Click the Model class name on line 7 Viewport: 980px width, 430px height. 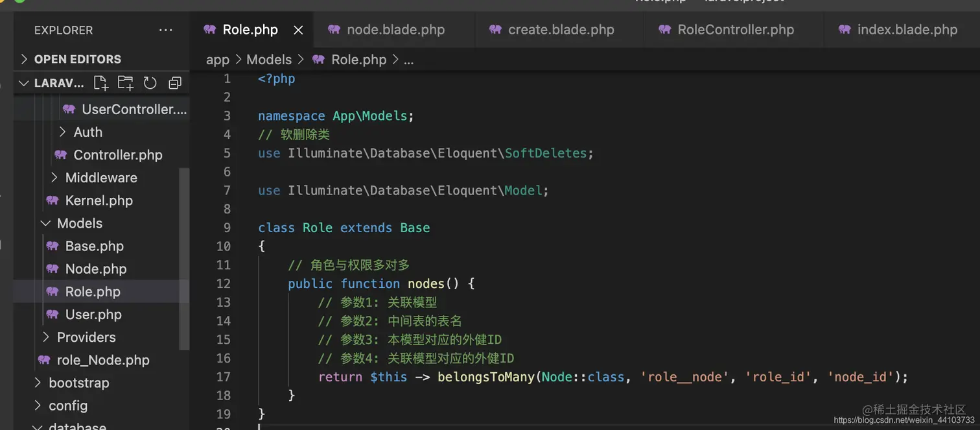523,190
